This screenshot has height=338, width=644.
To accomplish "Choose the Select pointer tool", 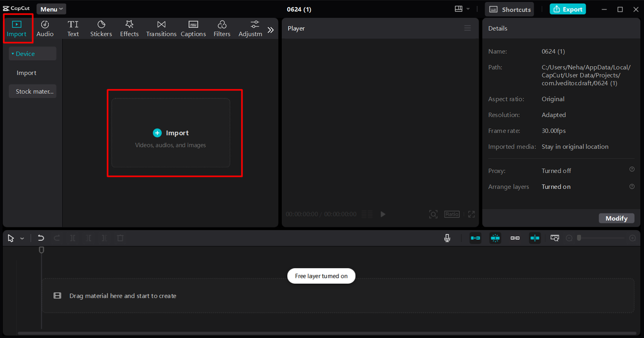I will tap(11, 238).
